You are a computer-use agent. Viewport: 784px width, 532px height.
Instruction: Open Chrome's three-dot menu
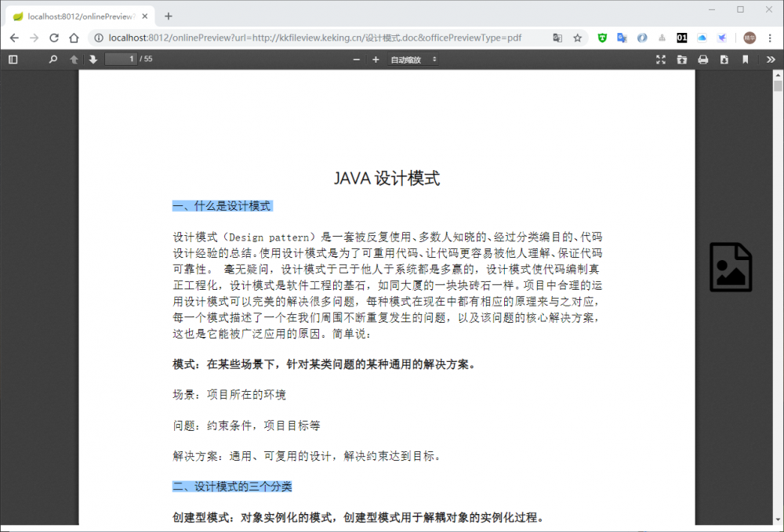click(x=771, y=37)
